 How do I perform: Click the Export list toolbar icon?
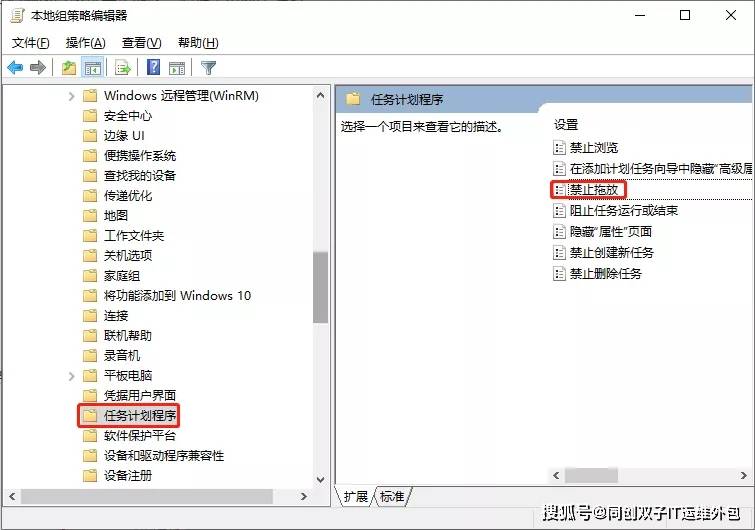click(123, 68)
